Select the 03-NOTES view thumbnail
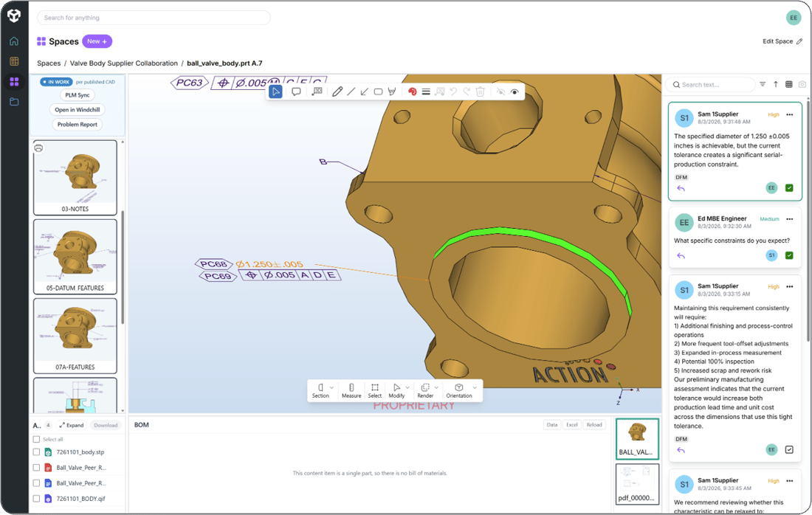Screen dimensions: 812x515 [x=75, y=178]
